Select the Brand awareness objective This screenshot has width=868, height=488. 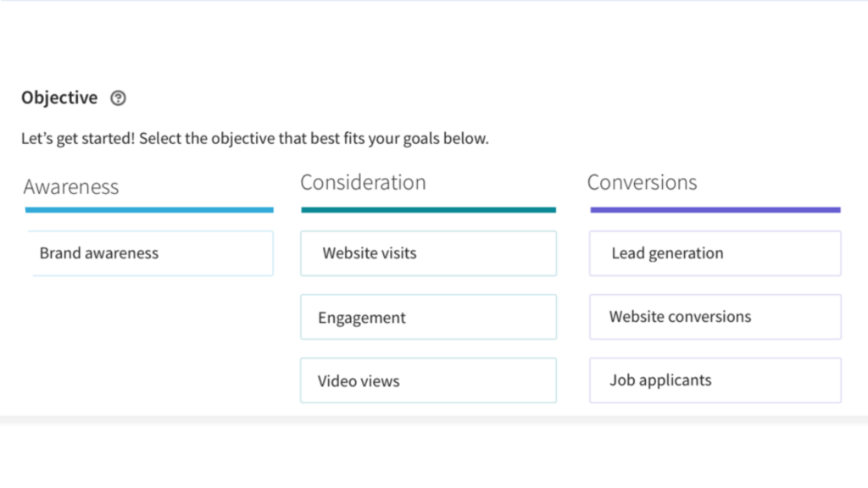coord(151,253)
